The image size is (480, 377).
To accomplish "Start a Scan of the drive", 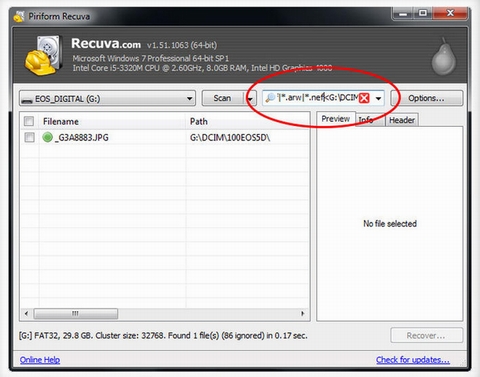I will coord(223,98).
